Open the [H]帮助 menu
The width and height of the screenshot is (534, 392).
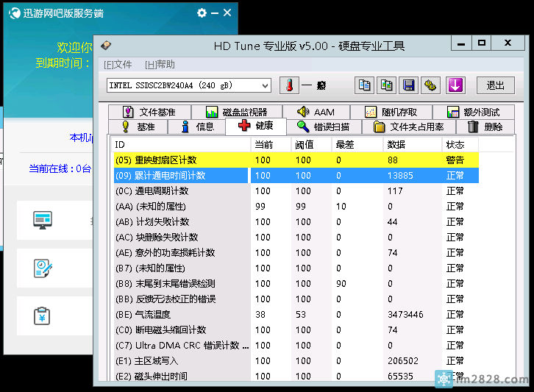pyautogui.click(x=160, y=65)
